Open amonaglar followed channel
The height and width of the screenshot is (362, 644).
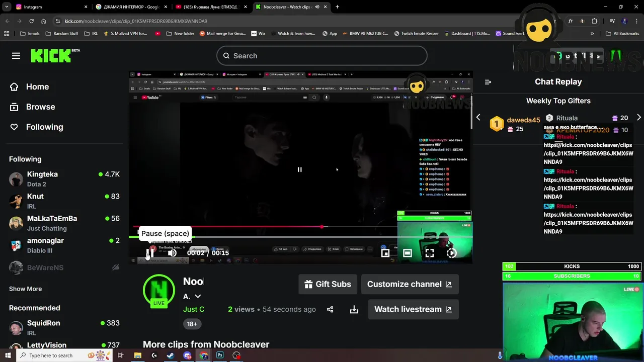64,245
